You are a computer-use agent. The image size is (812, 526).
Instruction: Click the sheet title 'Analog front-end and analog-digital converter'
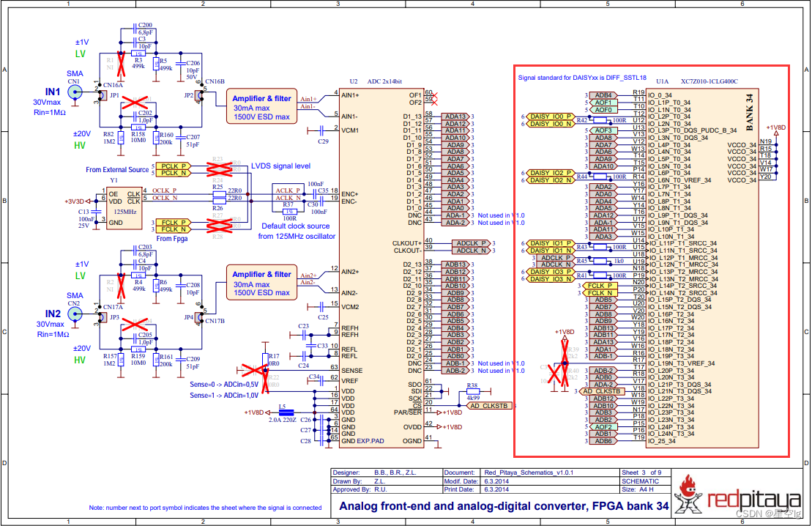click(x=504, y=505)
